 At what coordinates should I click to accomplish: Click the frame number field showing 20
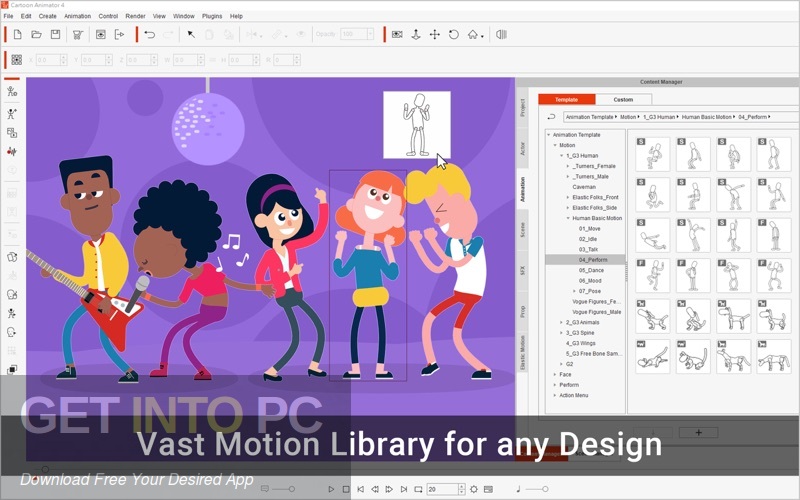coord(442,489)
